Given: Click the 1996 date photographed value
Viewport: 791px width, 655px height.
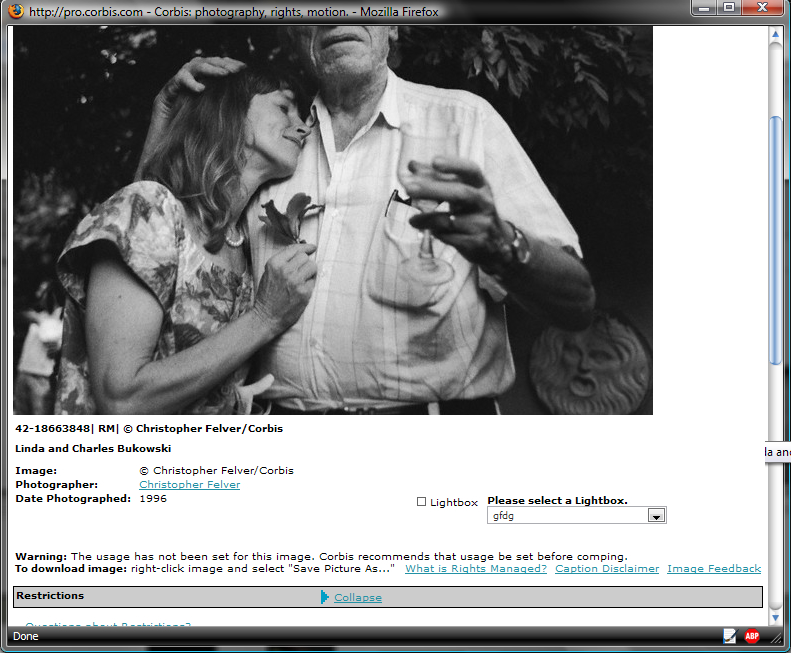Looking at the screenshot, I should [153, 499].
